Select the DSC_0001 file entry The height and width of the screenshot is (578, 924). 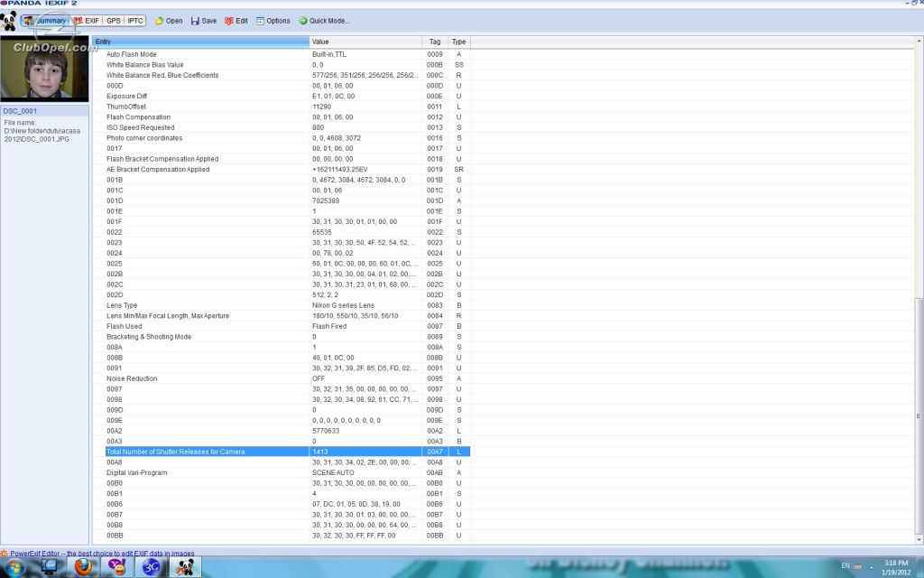pyautogui.click(x=45, y=111)
